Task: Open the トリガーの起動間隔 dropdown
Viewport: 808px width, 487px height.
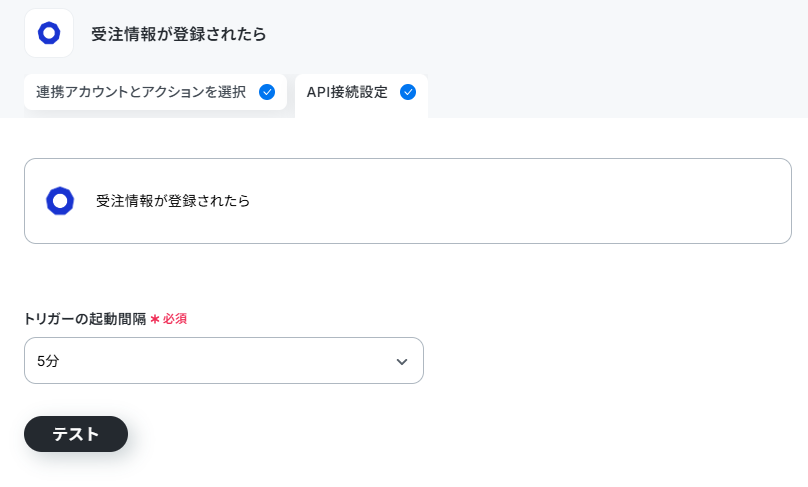Action: click(224, 361)
